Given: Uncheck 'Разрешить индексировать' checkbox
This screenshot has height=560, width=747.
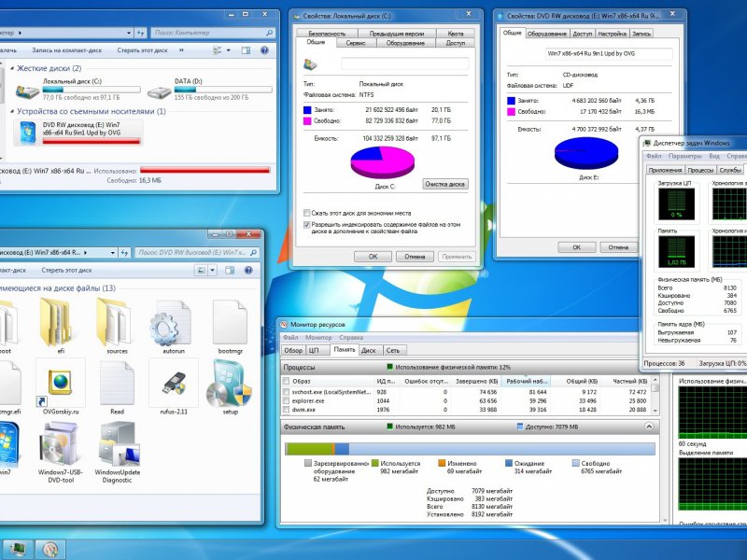Looking at the screenshot, I should (307, 224).
